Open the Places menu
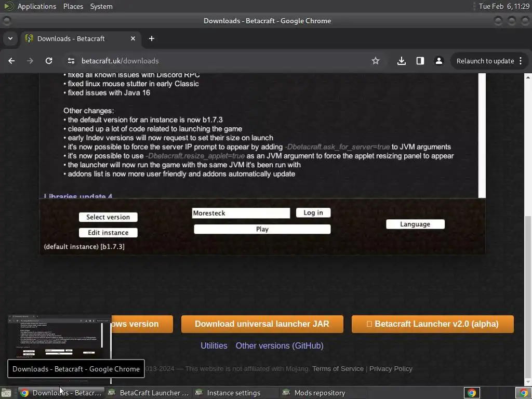The width and height of the screenshot is (532, 399). click(73, 6)
